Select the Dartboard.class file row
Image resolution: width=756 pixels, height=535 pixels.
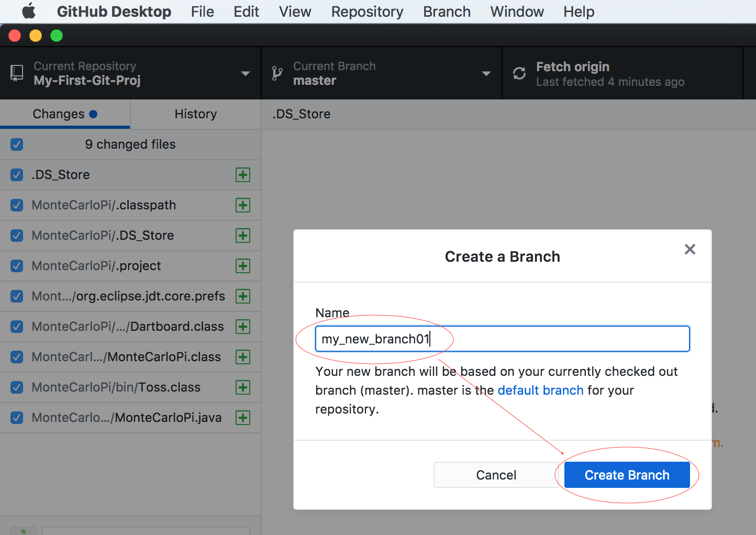130,327
